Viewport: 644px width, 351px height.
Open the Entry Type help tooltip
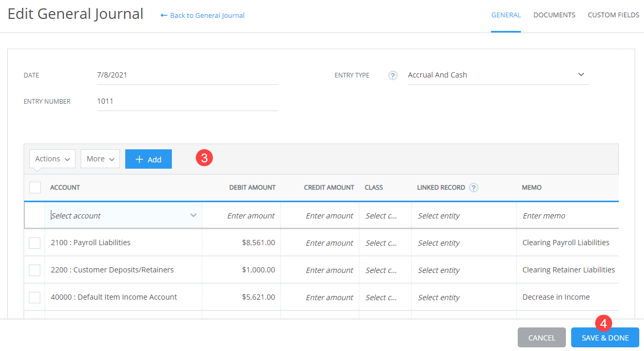392,75
